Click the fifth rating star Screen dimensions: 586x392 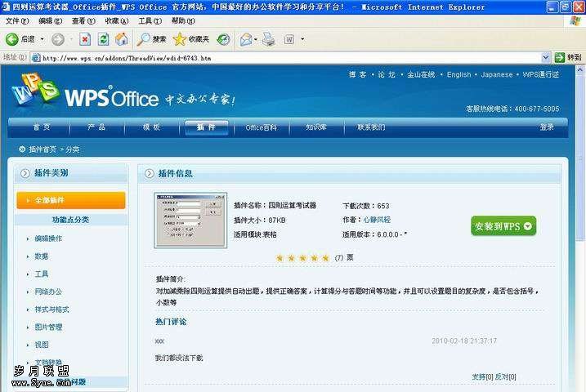[325, 257]
